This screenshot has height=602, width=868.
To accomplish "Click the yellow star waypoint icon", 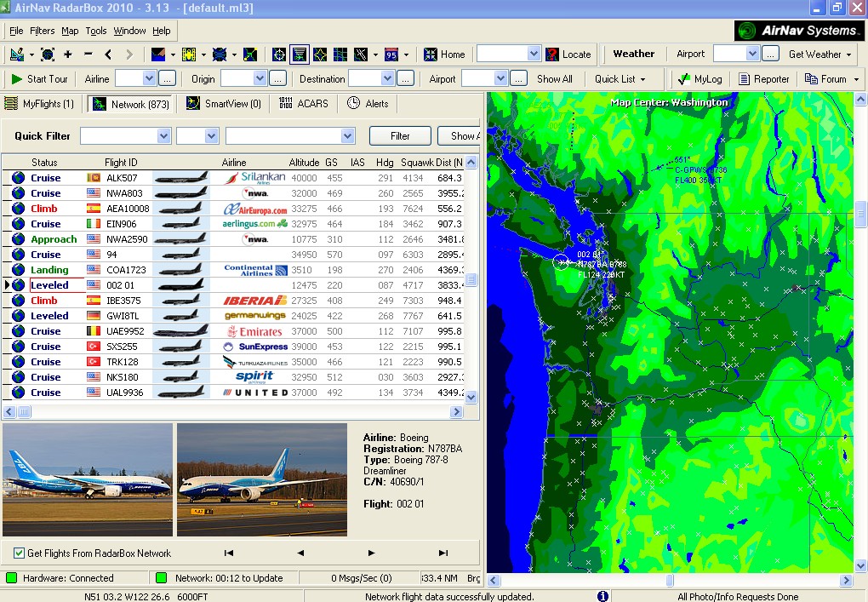I will [x=320, y=54].
